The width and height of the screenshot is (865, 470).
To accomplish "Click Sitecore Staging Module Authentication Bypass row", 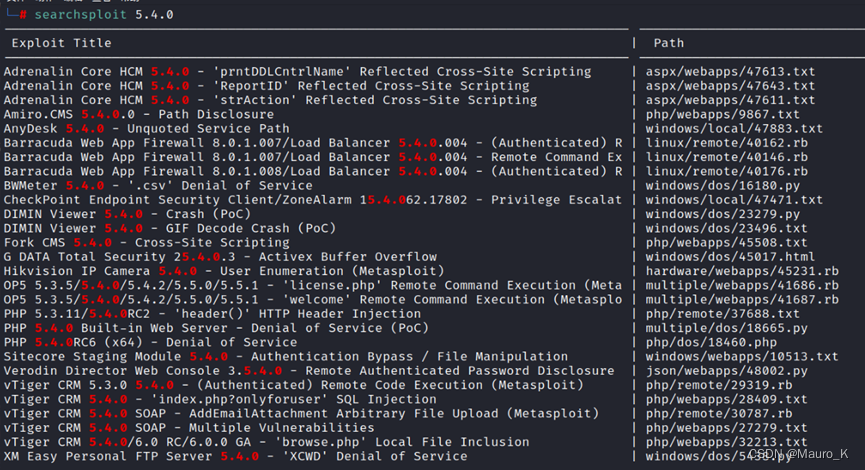I will (286, 357).
